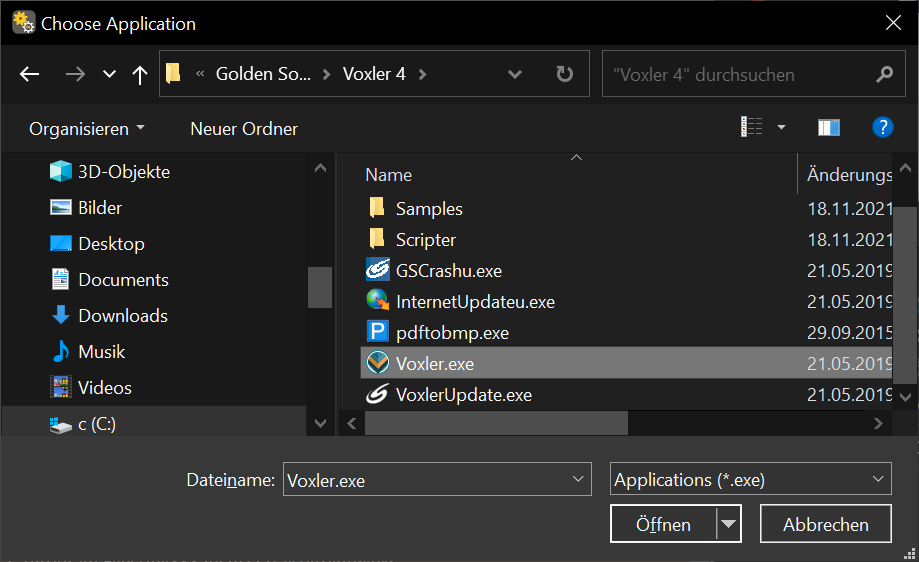
Task: Select Voxler.exe file
Action: (626, 363)
